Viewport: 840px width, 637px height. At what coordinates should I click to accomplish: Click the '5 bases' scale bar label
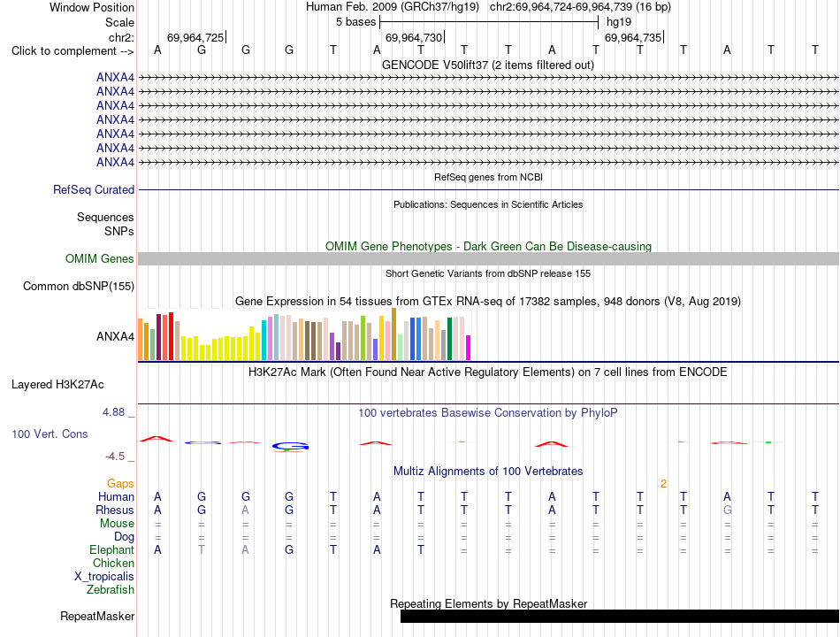355,22
